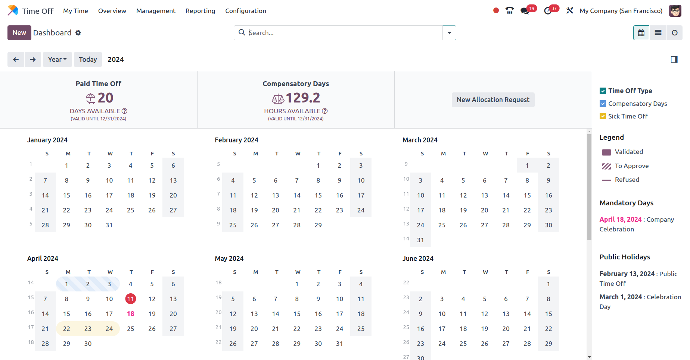The image size is (690, 360).
Task: Expand the search options dropdown arrow
Action: pos(449,33)
